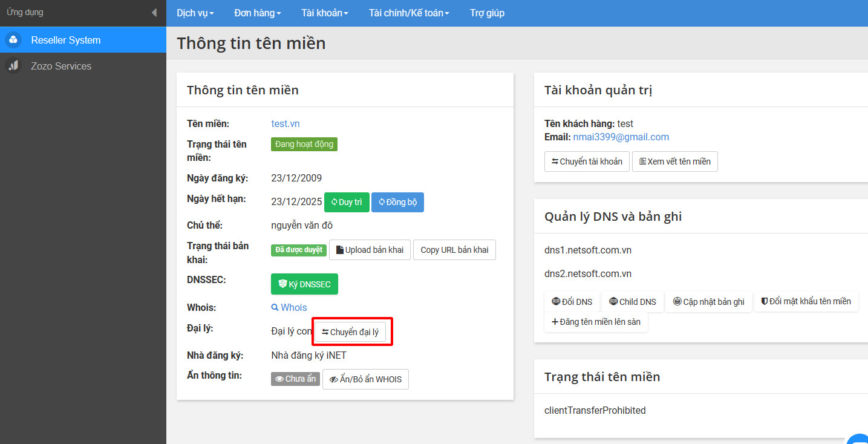Select Nhà đăng ký iNET text
The image size is (868, 444).
click(x=308, y=355)
